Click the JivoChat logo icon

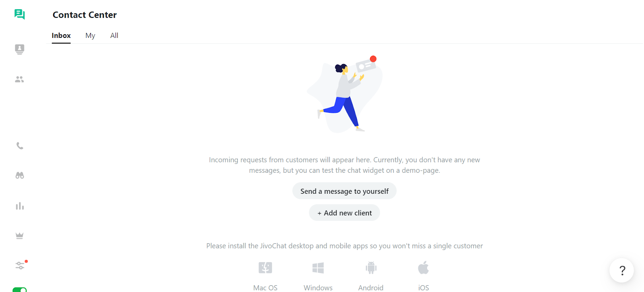19,14
